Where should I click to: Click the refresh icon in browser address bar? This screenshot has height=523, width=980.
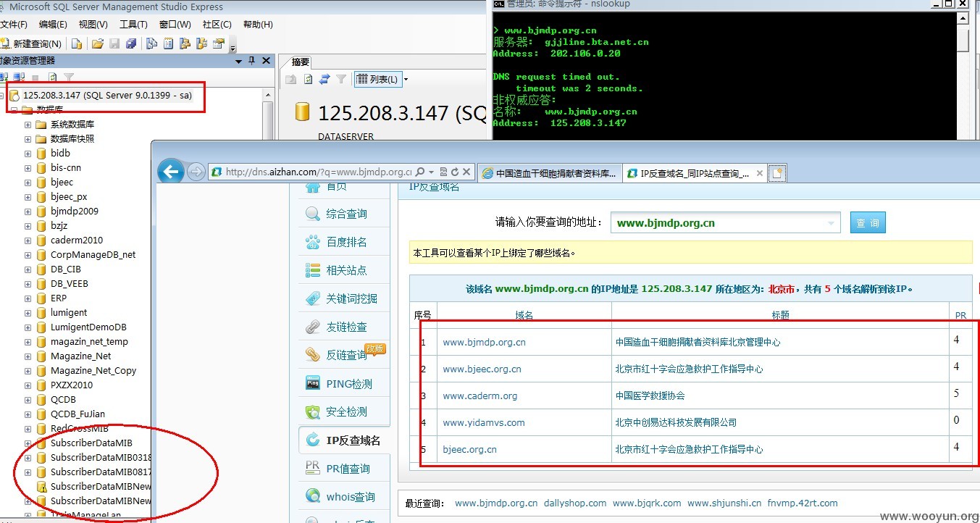tap(455, 172)
